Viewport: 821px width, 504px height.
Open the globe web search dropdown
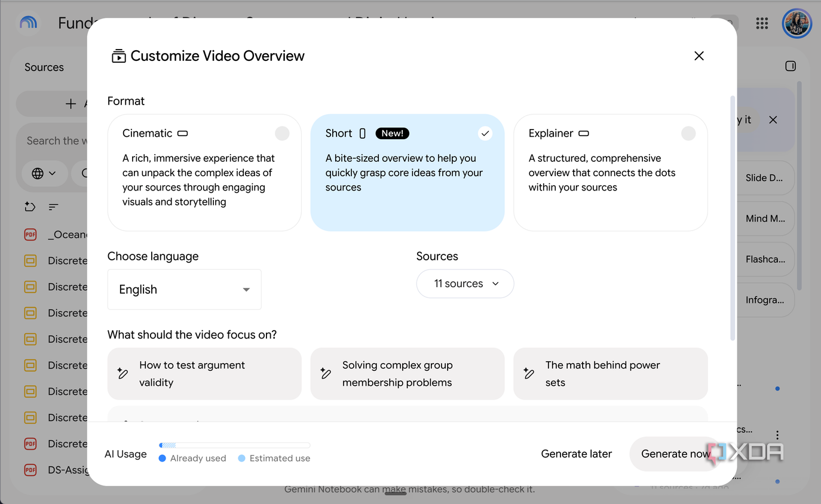[44, 173]
